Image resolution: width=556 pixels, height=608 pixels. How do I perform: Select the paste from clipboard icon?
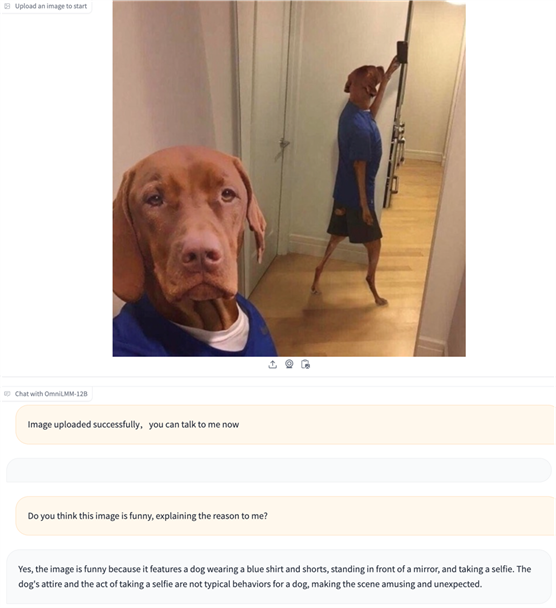coord(306,364)
